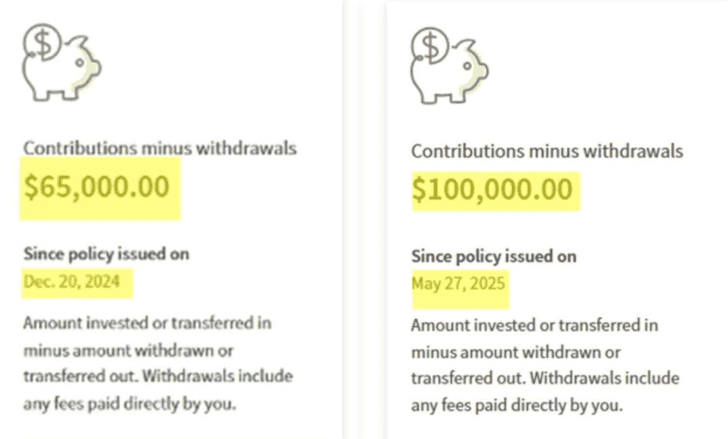The height and width of the screenshot is (439, 728).
Task: Click the May 27, 2025 issue date
Action: pos(458,284)
